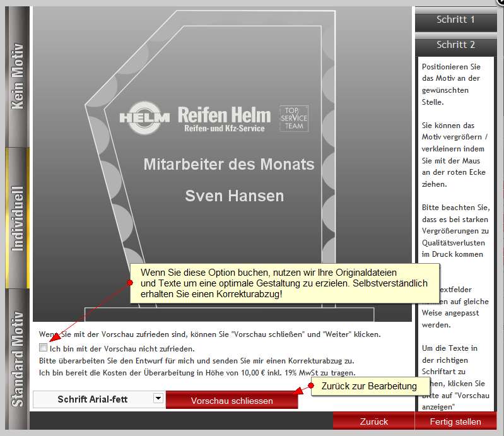Click the 'Mitarbeiter des Monats' engraving text
The image size is (504, 436).
pos(229,164)
